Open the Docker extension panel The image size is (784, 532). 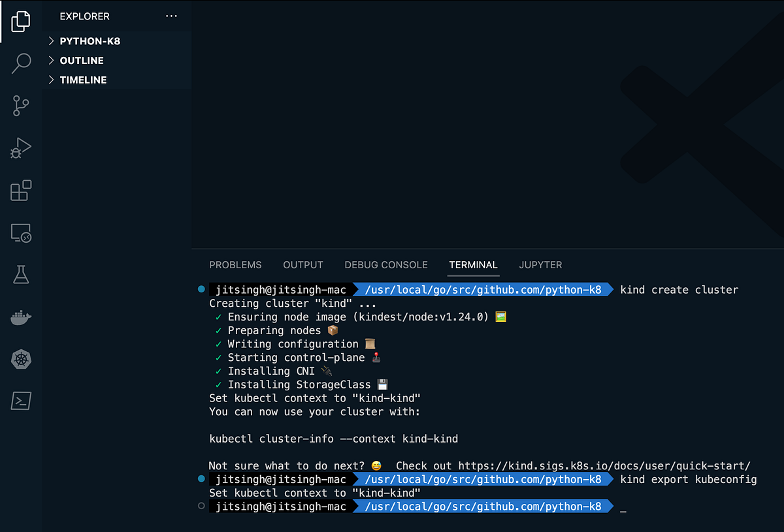pyautogui.click(x=21, y=317)
